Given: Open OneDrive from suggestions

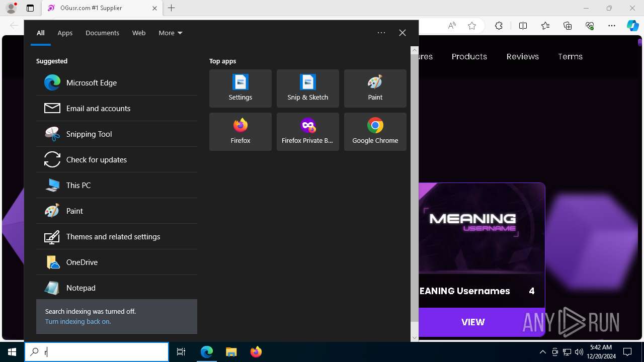Looking at the screenshot, I should tap(117, 262).
